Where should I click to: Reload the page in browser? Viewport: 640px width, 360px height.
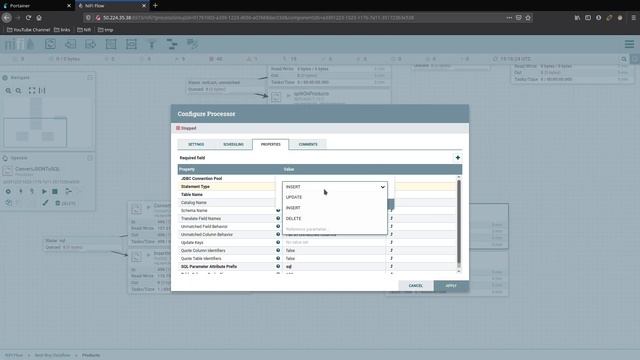click(28, 18)
